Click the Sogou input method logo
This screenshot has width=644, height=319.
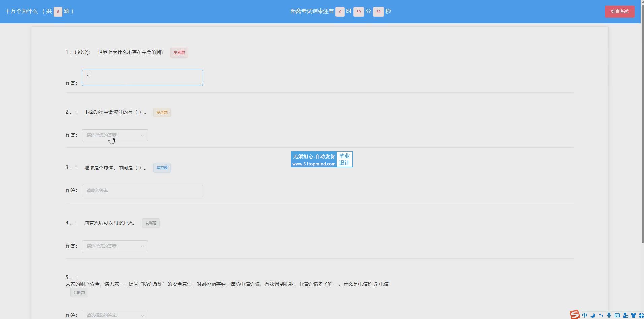click(x=575, y=315)
